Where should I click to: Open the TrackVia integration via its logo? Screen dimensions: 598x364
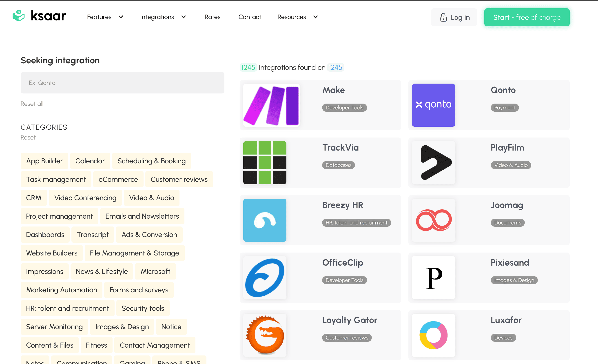click(265, 163)
